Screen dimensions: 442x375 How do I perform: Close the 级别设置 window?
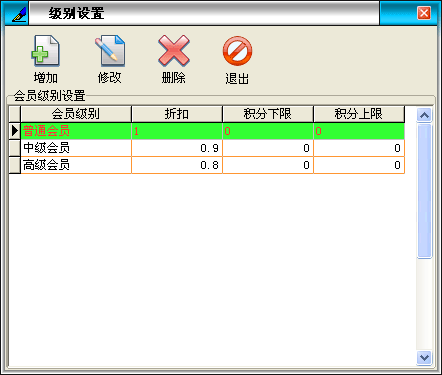pyautogui.click(x=424, y=13)
